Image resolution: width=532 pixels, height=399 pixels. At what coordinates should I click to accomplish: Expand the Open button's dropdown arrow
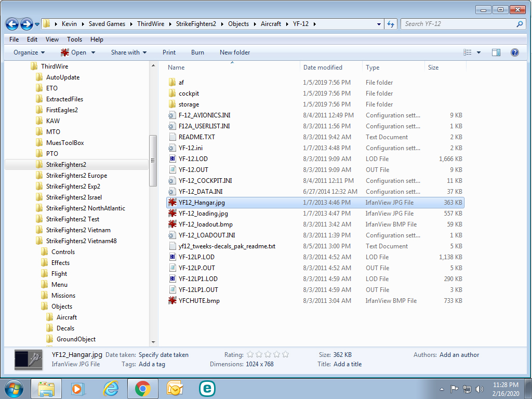(x=94, y=52)
